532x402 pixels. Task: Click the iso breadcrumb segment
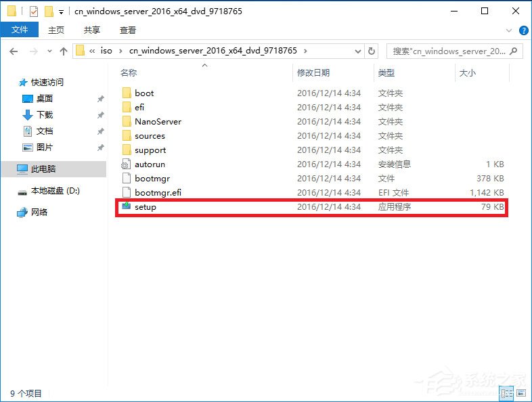[106, 51]
